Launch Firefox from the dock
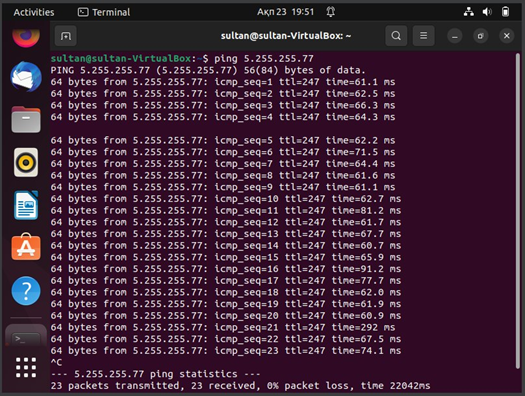525x396 pixels. tap(26, 37)
